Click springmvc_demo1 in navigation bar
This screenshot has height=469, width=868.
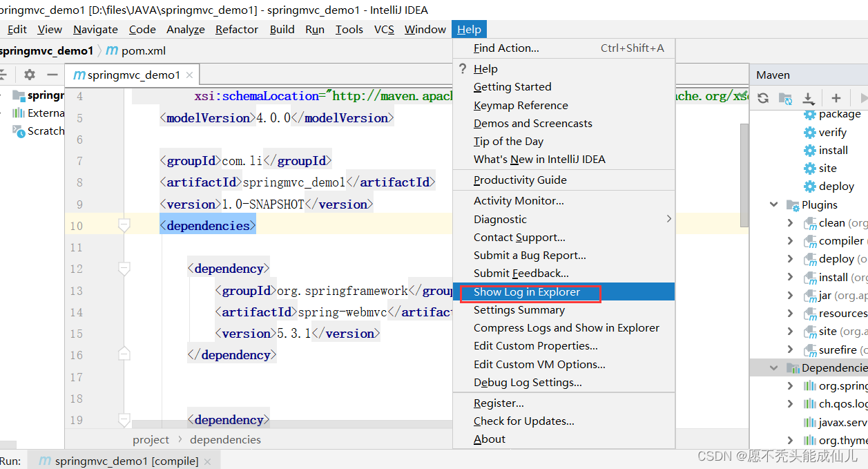(x=46, y=50)
